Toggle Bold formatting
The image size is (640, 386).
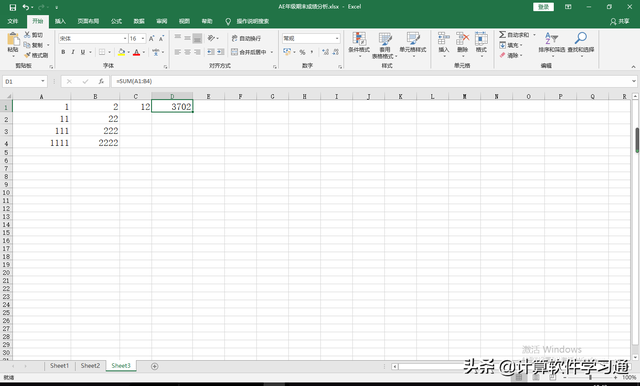coord(63,52)
